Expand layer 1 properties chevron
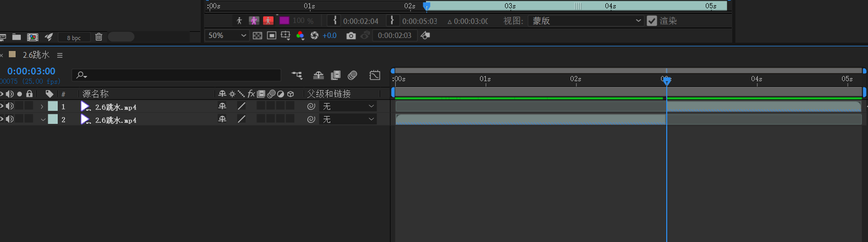868x242 pixels. pyautogui.click(x=42, y=106)
